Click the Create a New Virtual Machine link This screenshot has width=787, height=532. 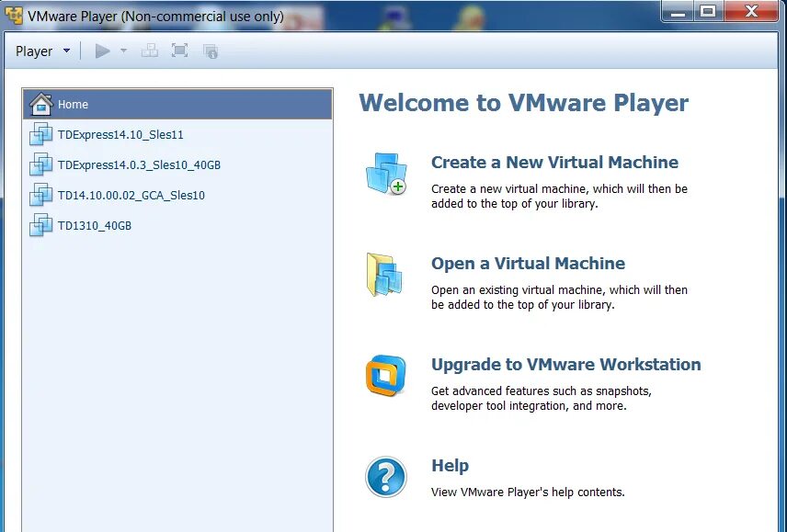click(x=554, y=163)
